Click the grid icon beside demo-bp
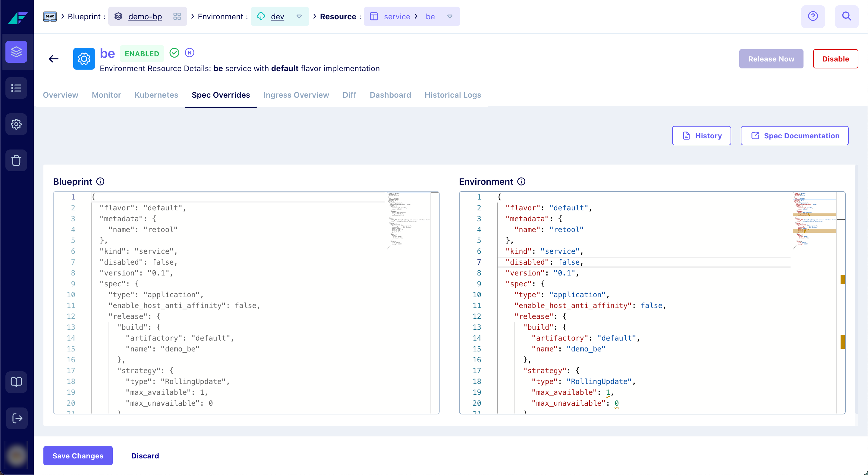868x475 pixels. tap(177, 17)
